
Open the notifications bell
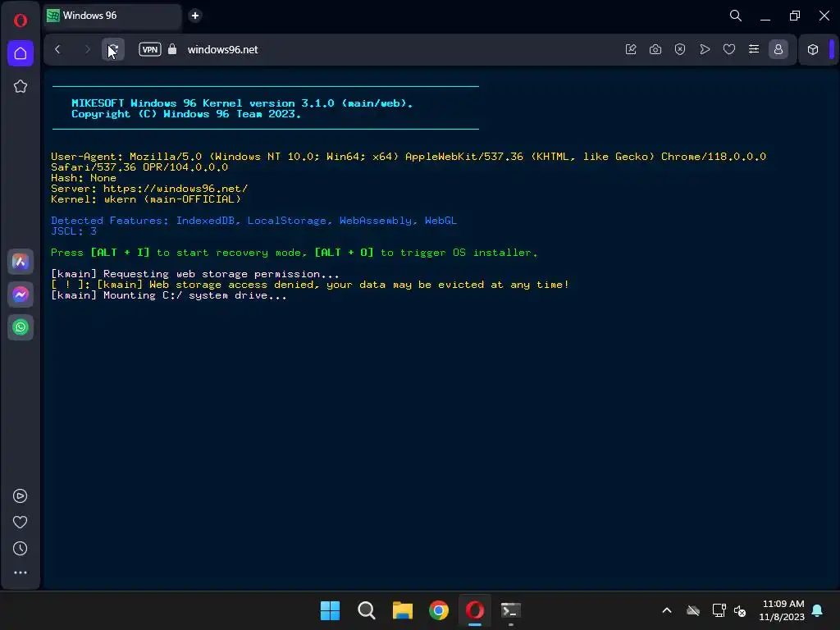818,610
